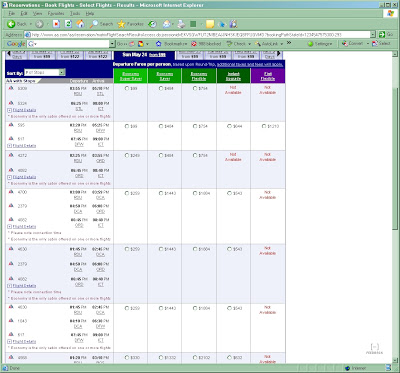Viewport: 400px width, 373px height.
Task: Select Instant Upgrade fare for flight 595
Action: (x=229, y=126)
